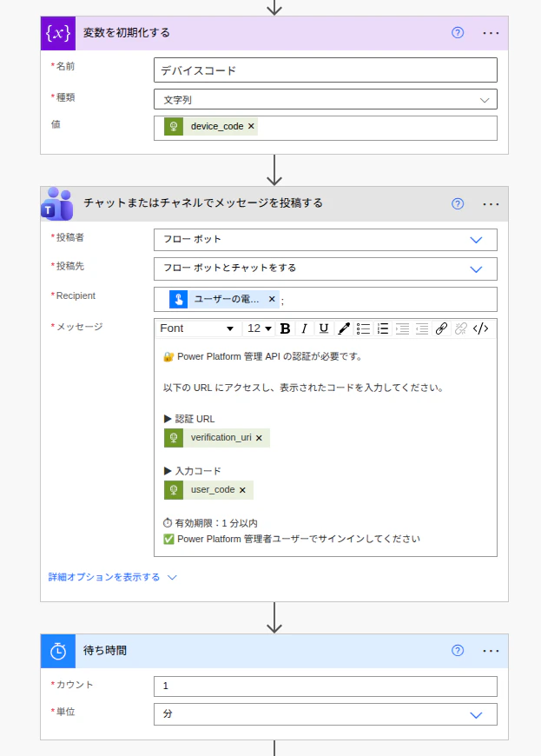Insert a bulleted list
This screenshot has height=756, width=541.
click(x=363, y=328)
